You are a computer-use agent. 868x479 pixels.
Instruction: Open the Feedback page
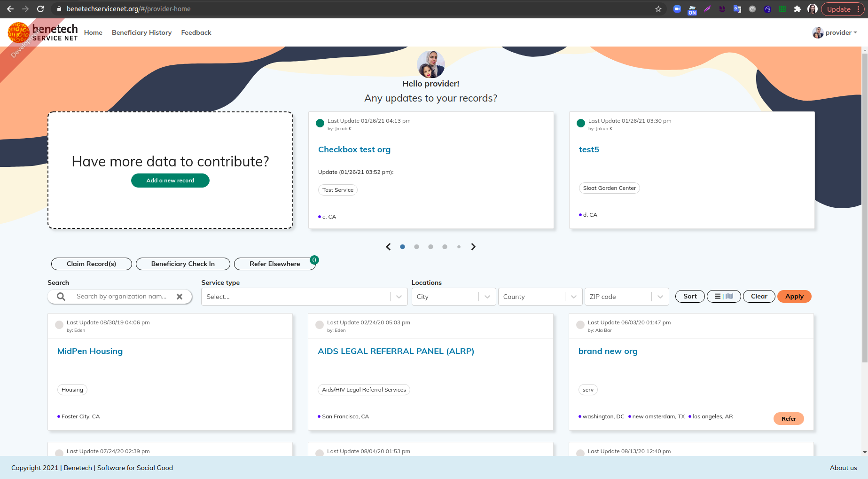coord(196,32)
